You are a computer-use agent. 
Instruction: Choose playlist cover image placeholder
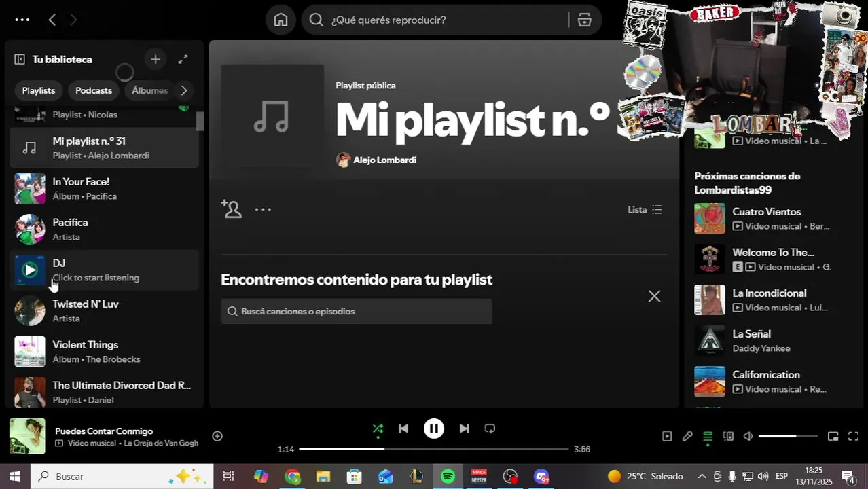click(x=272, y=115)
